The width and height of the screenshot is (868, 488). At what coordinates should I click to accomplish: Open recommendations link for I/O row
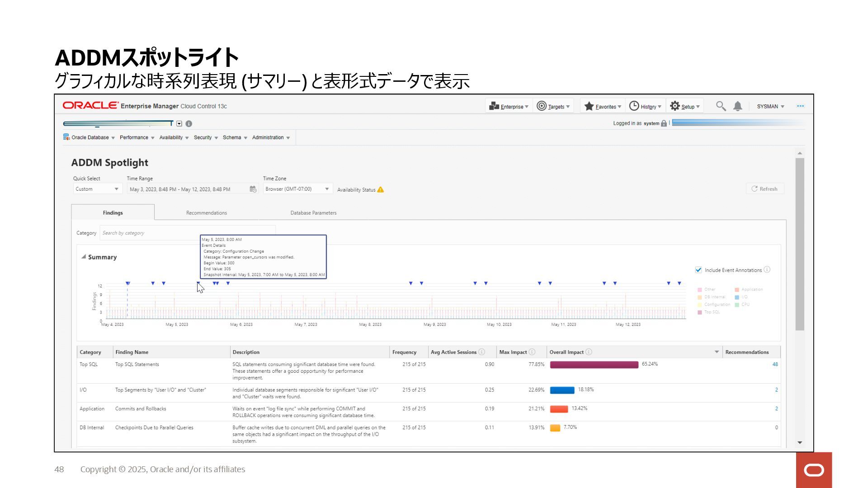pyautogui.click(x=777, y=389)
